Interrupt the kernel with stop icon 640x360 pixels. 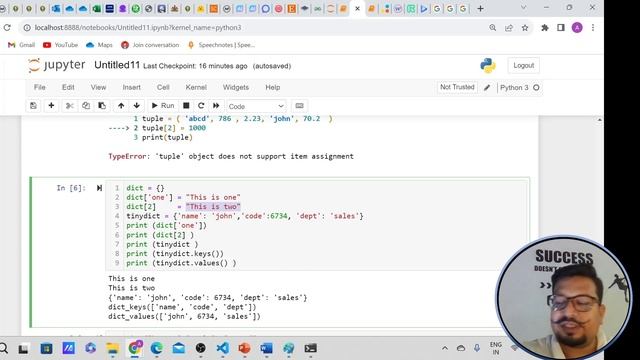[x=186, y=106]
